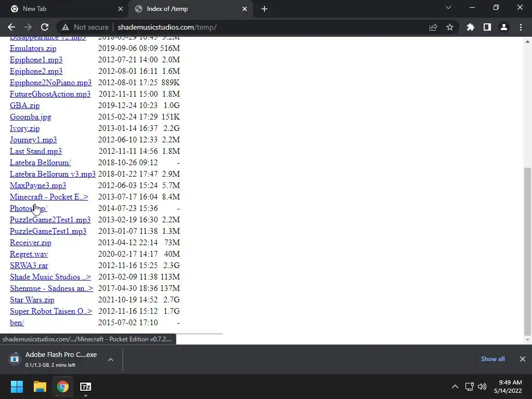Open the profile avatar icon
Image resolution: width=532 pixels, height=399 pixels.
(504, 27)
